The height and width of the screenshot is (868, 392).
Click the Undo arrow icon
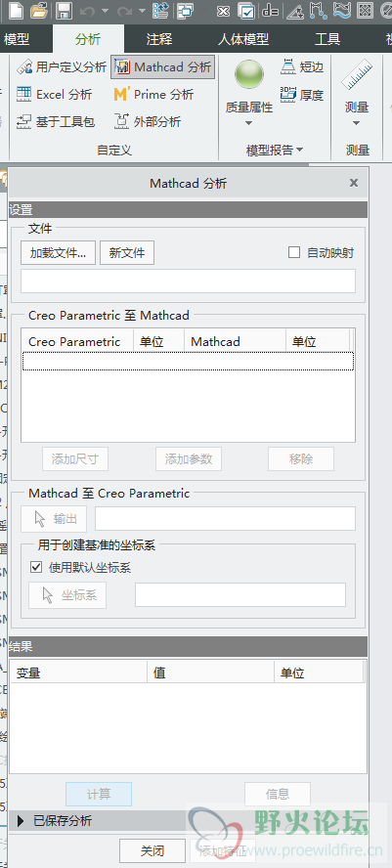point(87,10)
